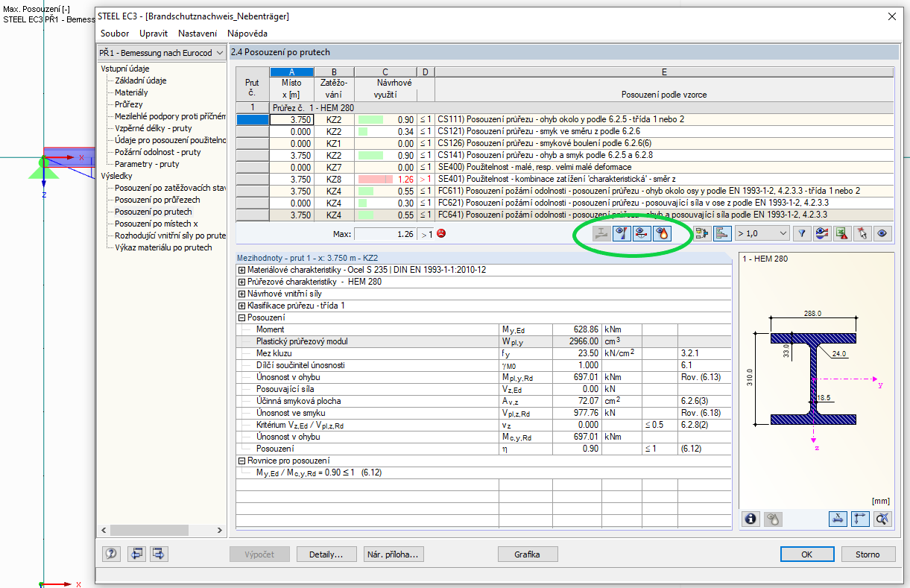The image size is (910, 588).
Task: Select Materiály in navigator tree
Action: [x=131, y=92]
